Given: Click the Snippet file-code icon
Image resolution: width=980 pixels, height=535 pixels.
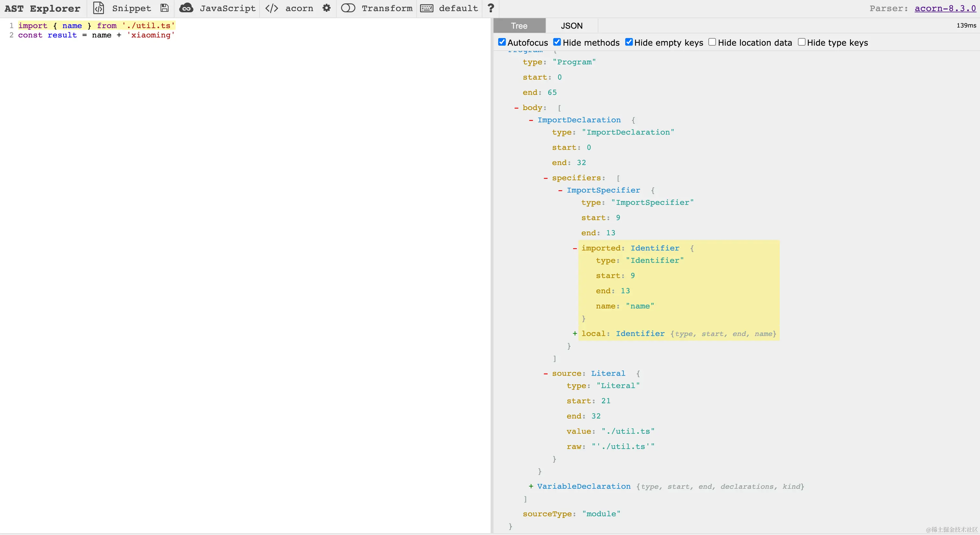Looking at the screenshot, I should [x=99, y=8].
